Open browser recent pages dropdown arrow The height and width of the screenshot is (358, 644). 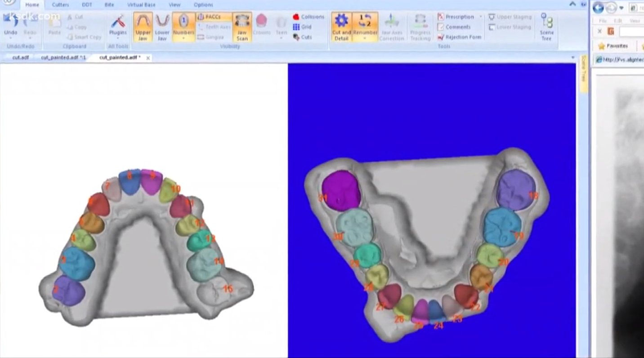coord(622,8)
